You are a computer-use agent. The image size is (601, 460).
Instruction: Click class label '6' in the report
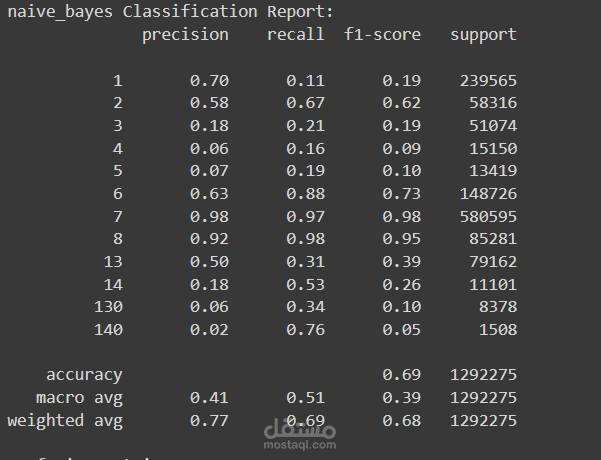118,194
